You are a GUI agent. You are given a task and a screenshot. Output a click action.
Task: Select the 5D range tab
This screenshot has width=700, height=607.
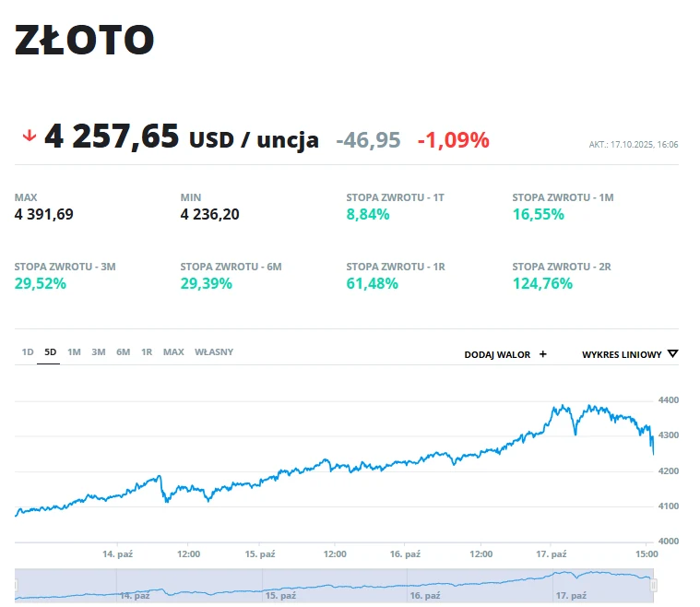[x=51, y=351]
